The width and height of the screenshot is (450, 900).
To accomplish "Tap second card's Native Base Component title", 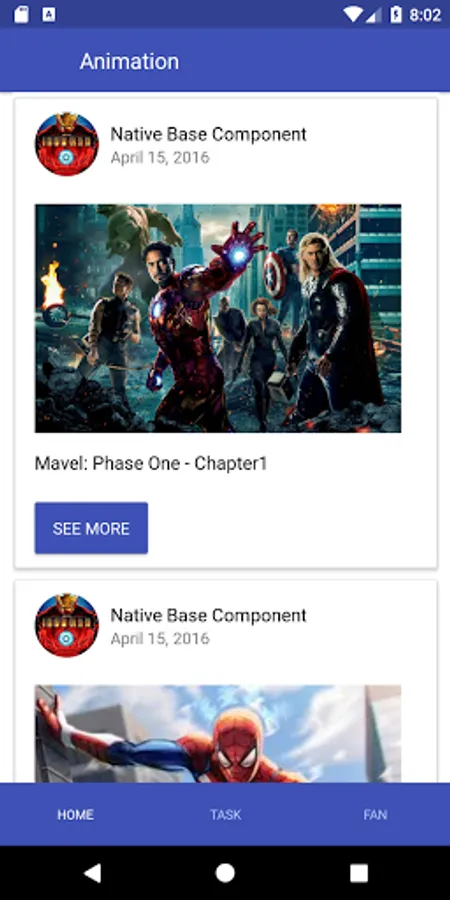I will [208, 615].
